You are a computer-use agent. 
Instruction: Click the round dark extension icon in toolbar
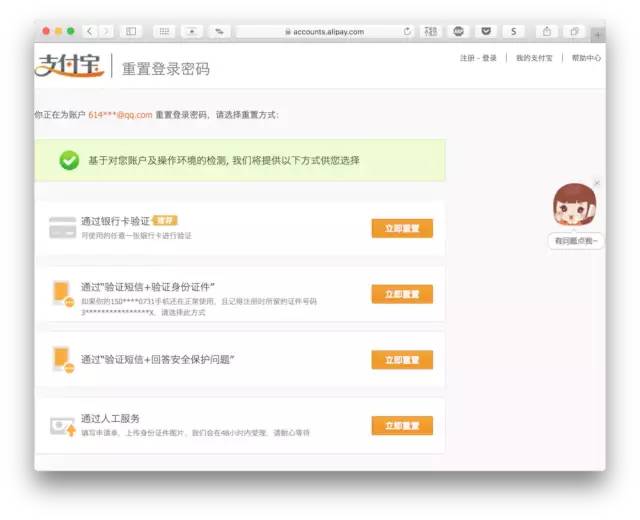(458, 31)
